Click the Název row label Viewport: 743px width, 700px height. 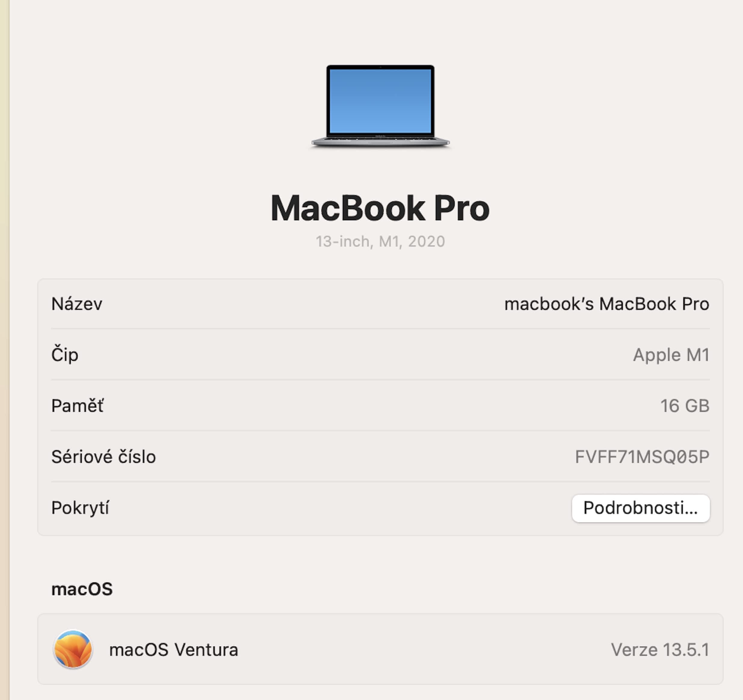pos(77,304)
